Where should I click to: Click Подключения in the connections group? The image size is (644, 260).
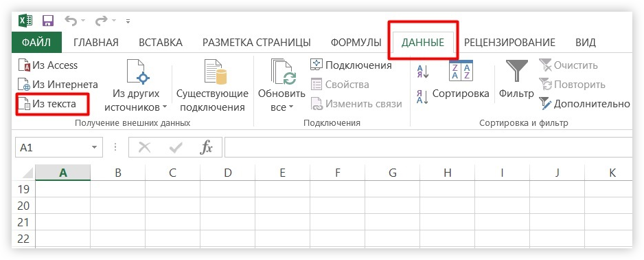(x=351, y=65)
